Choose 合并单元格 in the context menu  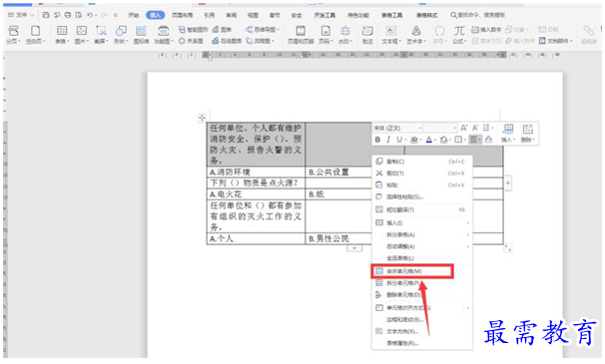(x=412, y=271)
